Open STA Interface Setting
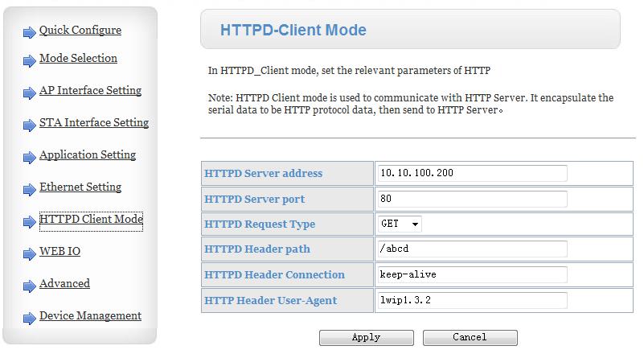The image size is (644, 354). pos(94,122)
